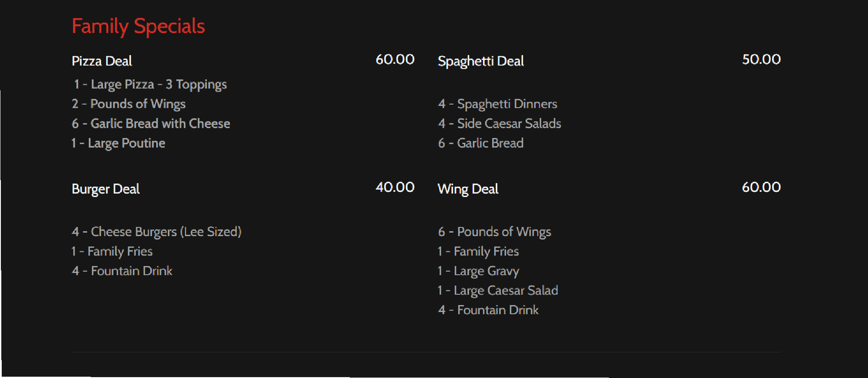This screenshot has width=868, height=378.
Task: Click the Large Pizza 3 Toppings line
Action: [150, 84]
